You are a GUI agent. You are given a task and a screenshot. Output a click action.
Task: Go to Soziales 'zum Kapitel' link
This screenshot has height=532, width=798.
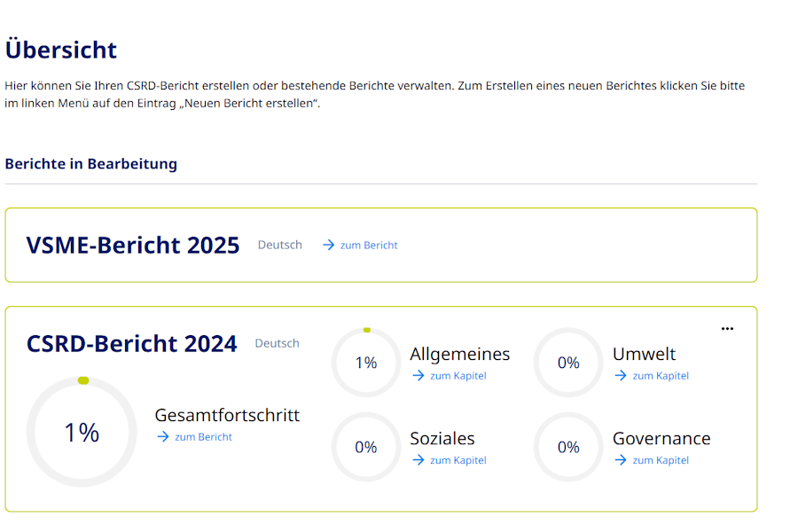[458, 459]
